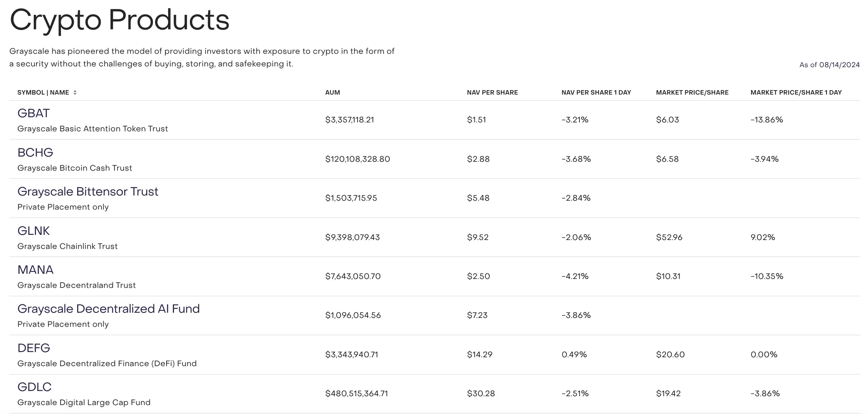The width and height of the screenshot is (868, 414).
Task: Click the Market Price/Share column header
Action: pos(692,92)
